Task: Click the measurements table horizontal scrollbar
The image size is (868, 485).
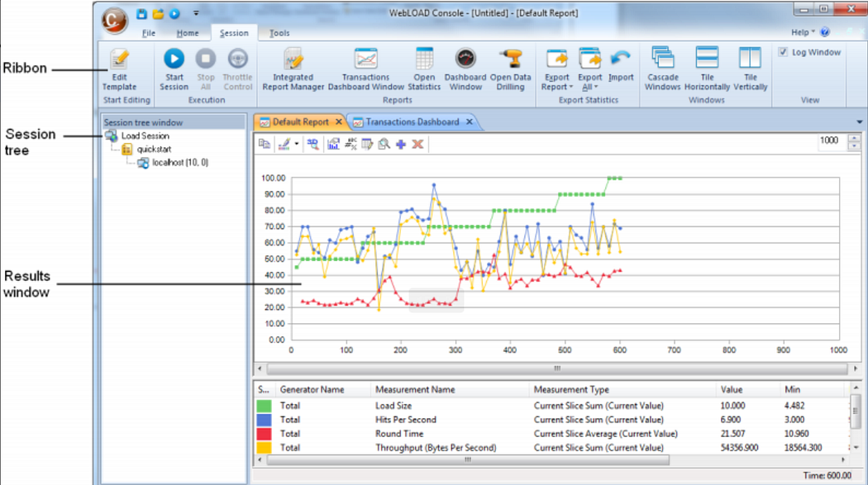Action: [x=468, y=459]
